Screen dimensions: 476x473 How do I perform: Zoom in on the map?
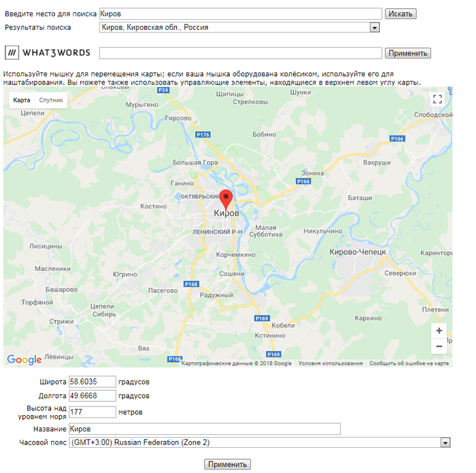coord(439,331)
